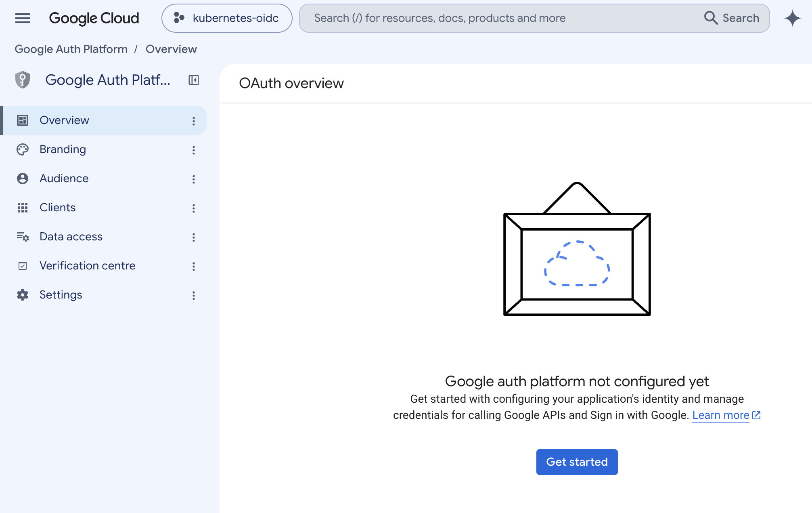Collapse the side navigation panel
Image resolution: width=812 pixels, height=513 pixels.
(x=194, y=80)
